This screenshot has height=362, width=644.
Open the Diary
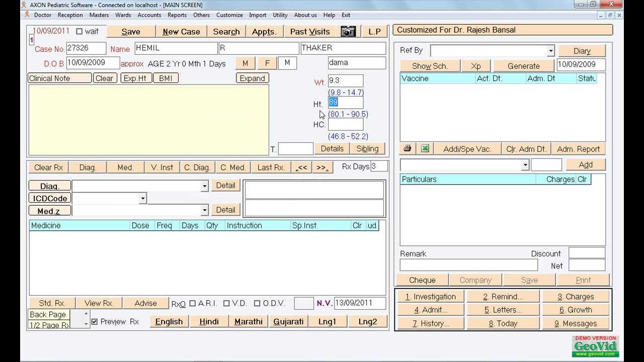pyautogui.click(x=582, y=51)
